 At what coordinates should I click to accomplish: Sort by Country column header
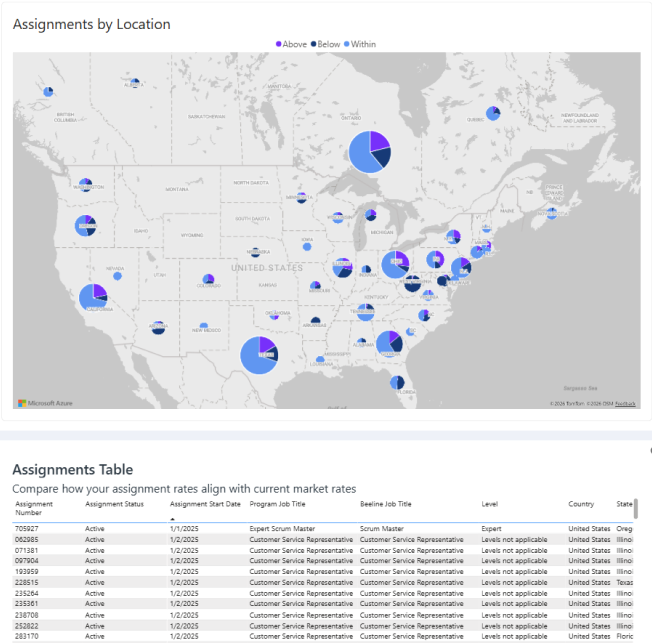pyautogui.click(x=581, y=504)
